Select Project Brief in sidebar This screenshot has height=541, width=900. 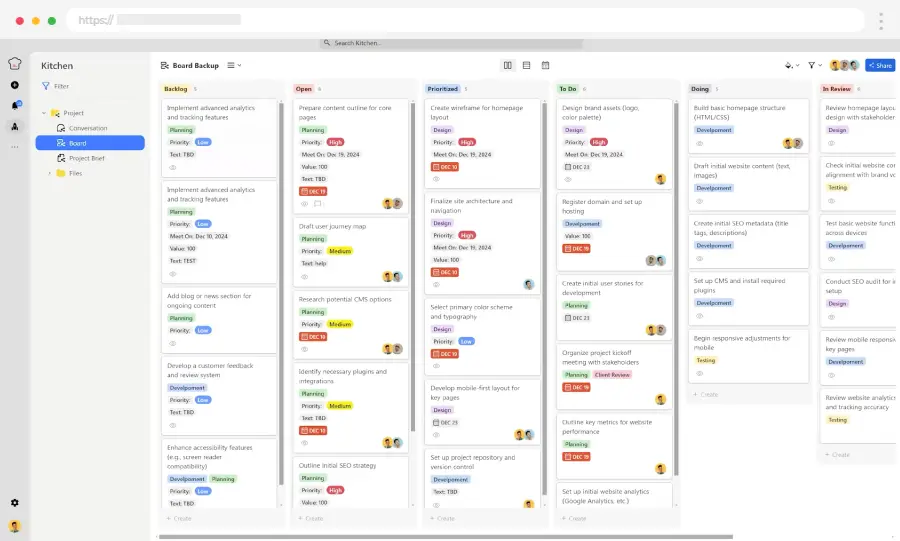coord(87,158)
